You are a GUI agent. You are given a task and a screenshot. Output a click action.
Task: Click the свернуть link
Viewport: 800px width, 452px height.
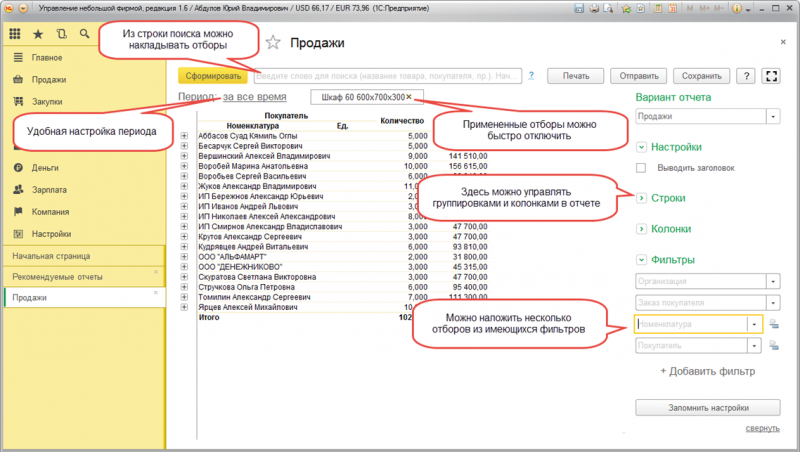762,428
